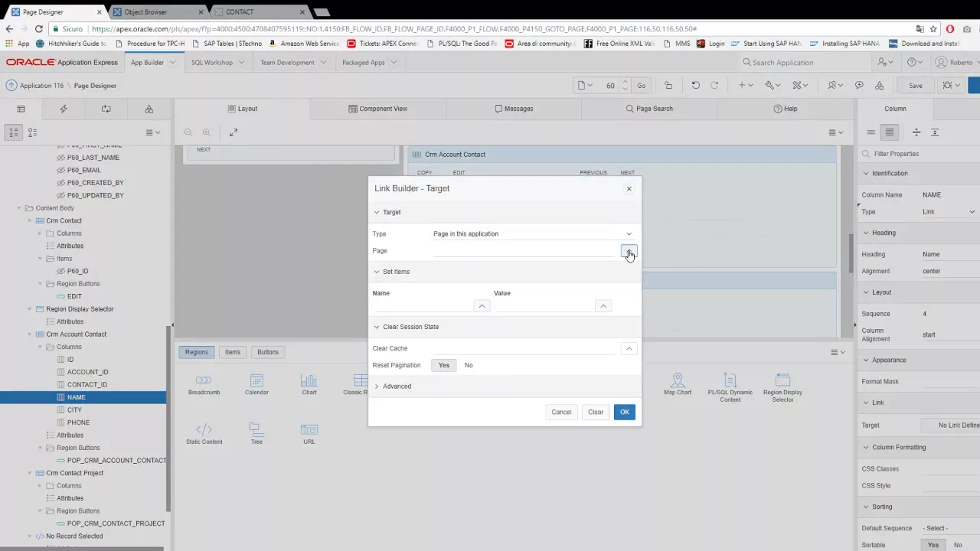Select the Breadcrumb region icon
Screen dimensions: 980x551
tap(204, 384)
